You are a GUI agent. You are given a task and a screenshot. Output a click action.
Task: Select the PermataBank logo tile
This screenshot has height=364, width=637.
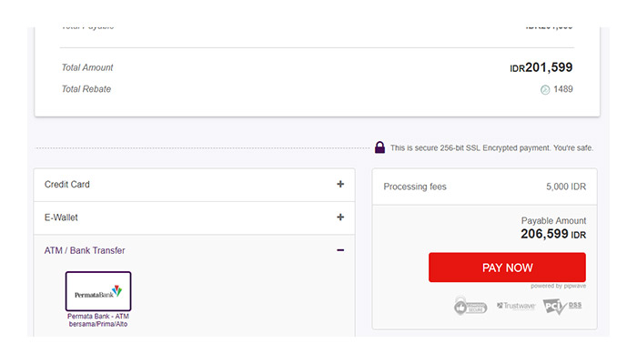tap(98, 291)
